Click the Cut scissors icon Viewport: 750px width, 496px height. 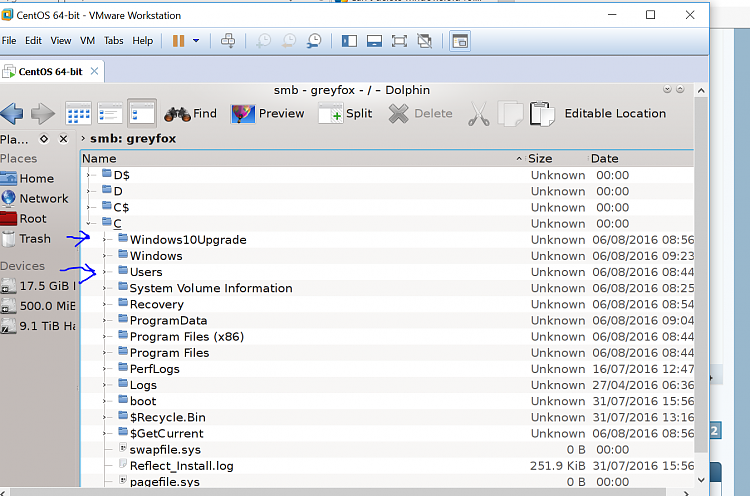click(x=479, y=114)
